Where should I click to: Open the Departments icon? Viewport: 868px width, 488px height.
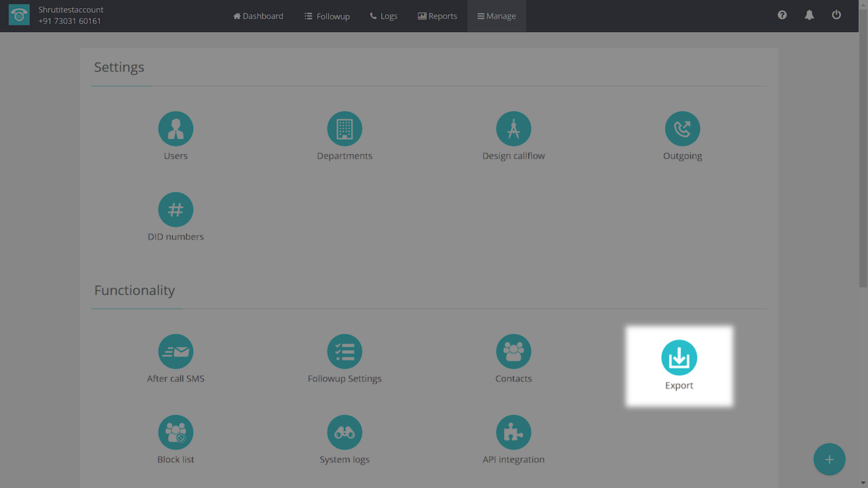(344, 129)
